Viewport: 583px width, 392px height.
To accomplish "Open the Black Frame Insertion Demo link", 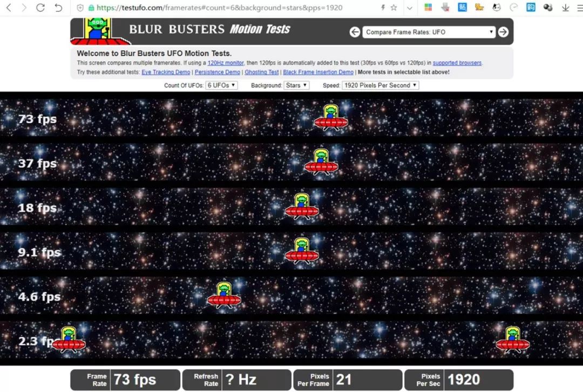I will coord(318,72).
